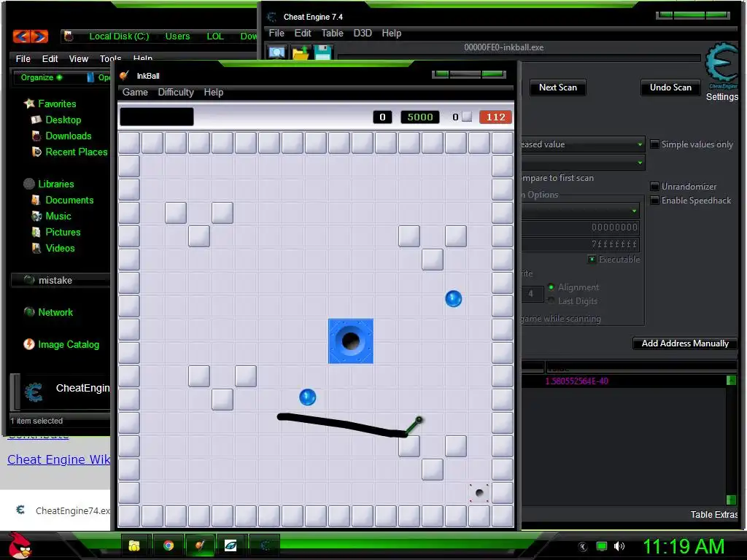747x560 pixels.
Task: Click the Explorer back arrow icon
Action: 21,36
